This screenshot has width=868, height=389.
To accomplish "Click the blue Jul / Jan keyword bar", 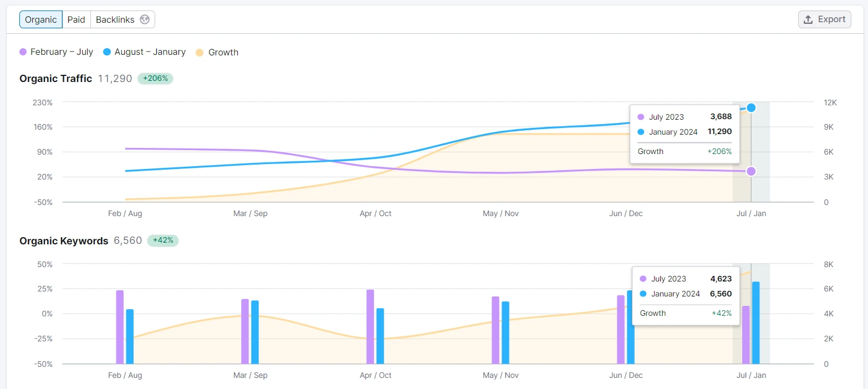I will click(x=756, y=323).
